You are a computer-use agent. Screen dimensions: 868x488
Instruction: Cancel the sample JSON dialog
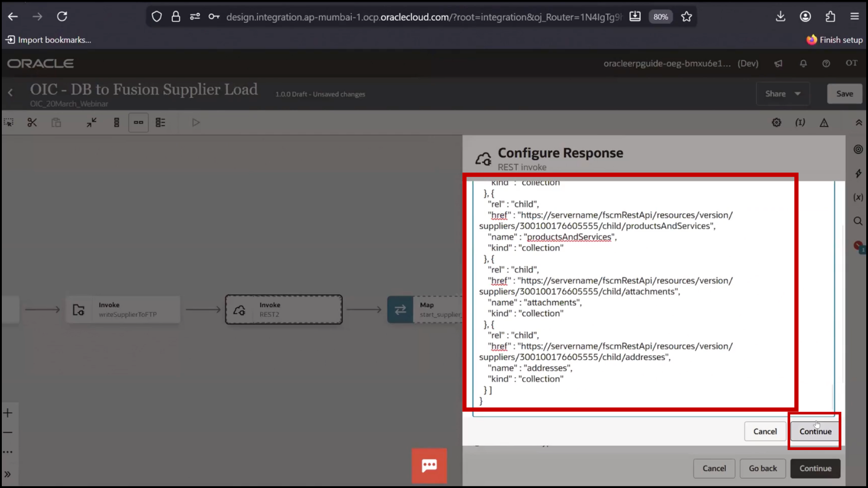click(765, 432)
